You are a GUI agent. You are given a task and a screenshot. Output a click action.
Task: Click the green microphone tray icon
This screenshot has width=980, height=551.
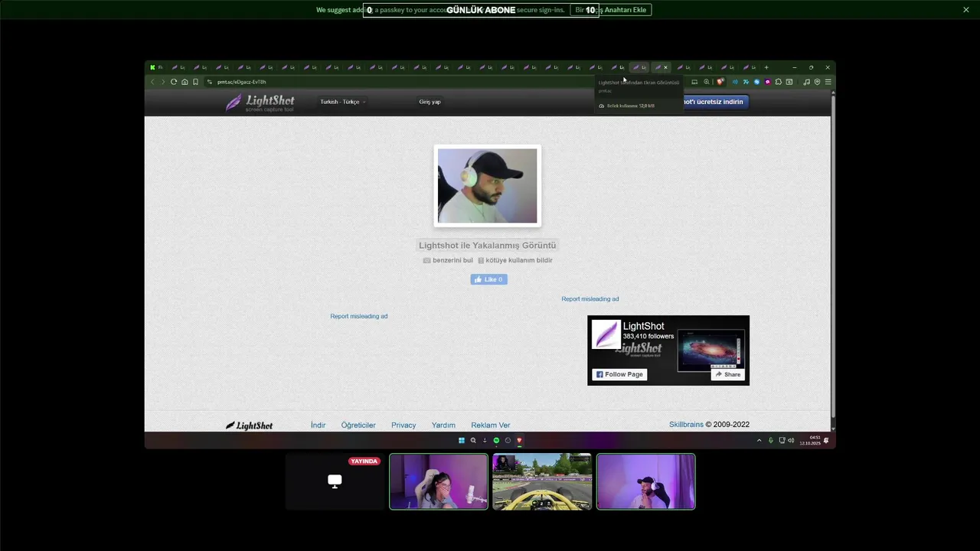[771, 441]
